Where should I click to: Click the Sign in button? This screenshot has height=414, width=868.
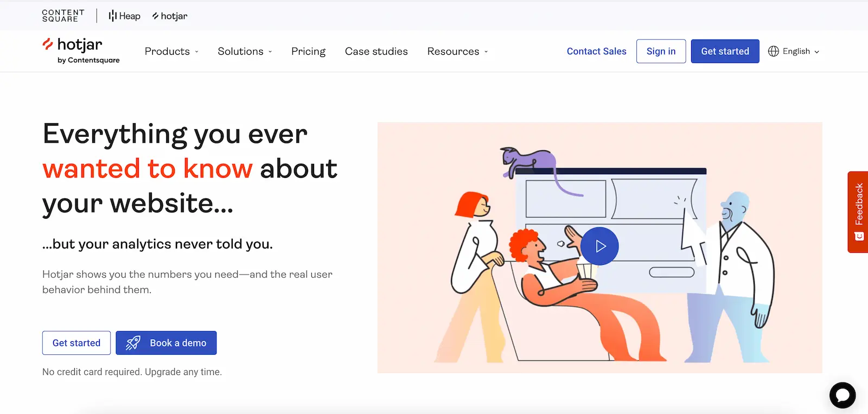[x=661, y=51]
